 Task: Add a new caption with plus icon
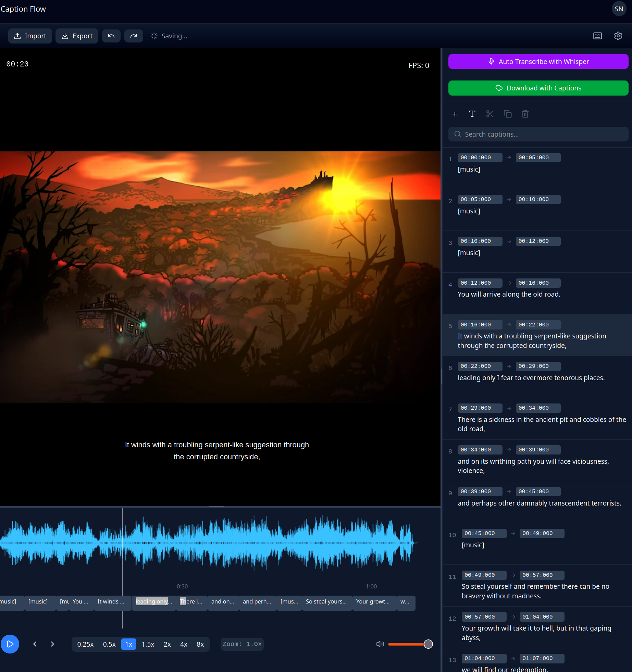tap(455, 114)
